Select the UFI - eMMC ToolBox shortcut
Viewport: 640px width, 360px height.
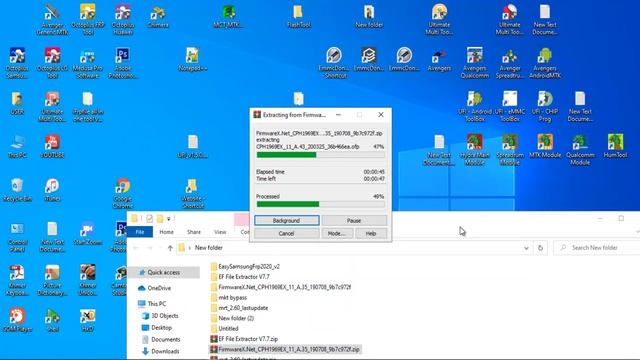click(509, 107)
